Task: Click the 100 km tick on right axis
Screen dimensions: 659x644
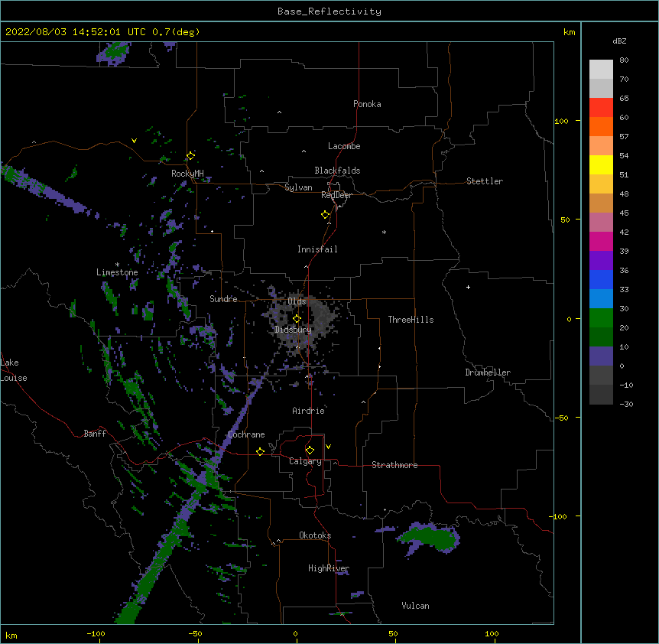Action: 561,121
